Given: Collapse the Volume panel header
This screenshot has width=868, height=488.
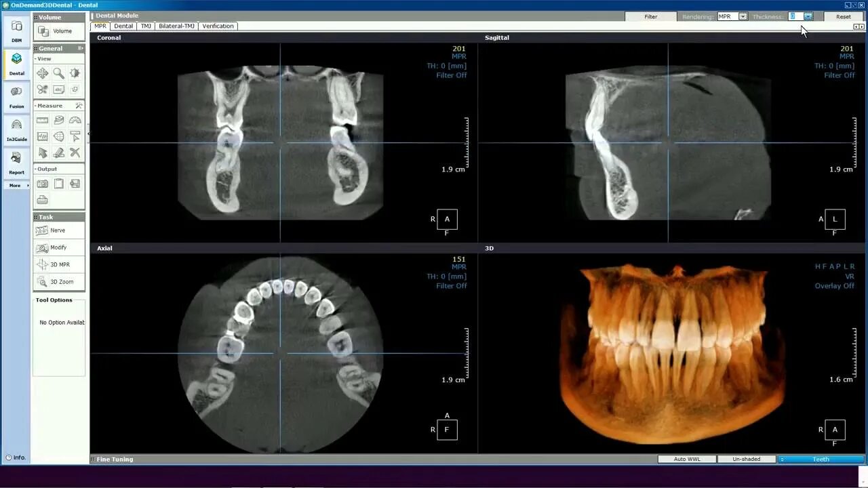Looking at the screenshot, I should pyautogui.click(x=59, y=17).
